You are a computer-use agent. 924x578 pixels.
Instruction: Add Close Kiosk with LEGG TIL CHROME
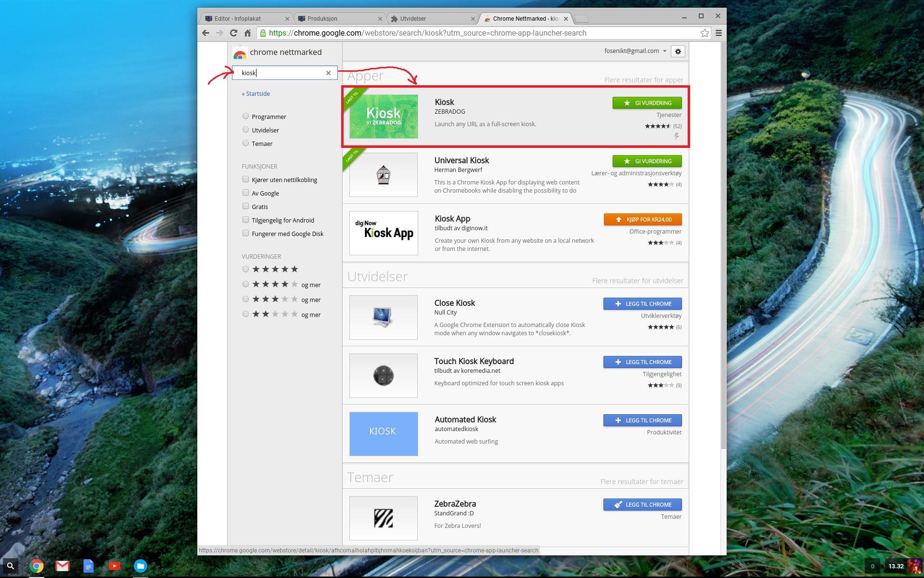pyautogui.click(x=642, y=304)
